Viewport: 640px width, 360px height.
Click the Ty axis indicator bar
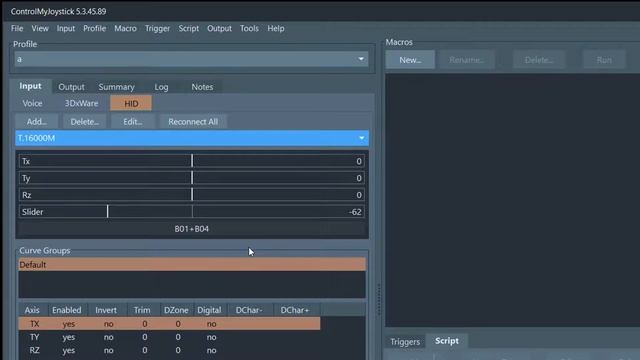tap(191, 178)
